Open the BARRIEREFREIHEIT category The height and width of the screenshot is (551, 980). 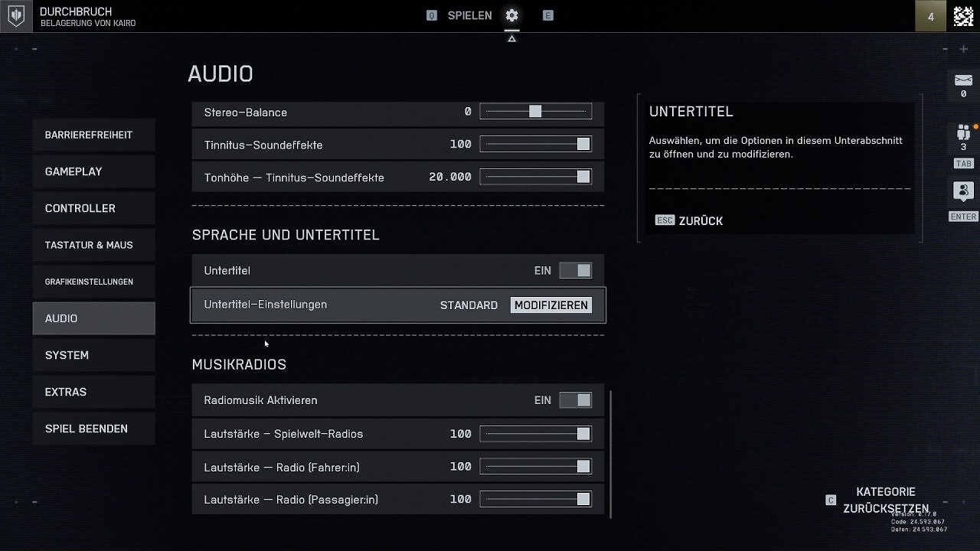(x=93, y=135)
